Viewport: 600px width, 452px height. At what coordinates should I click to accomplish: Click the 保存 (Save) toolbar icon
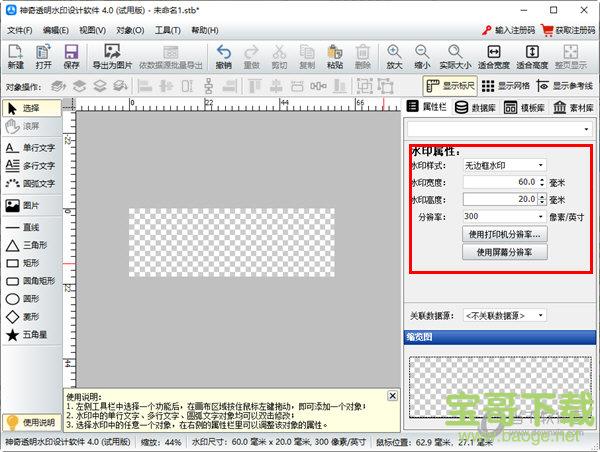pos(71,56)
